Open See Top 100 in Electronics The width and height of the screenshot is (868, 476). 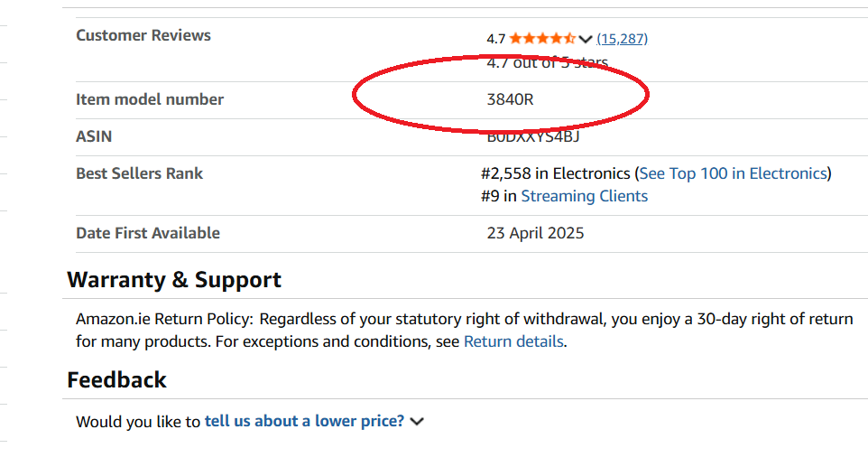pos(733,173)
